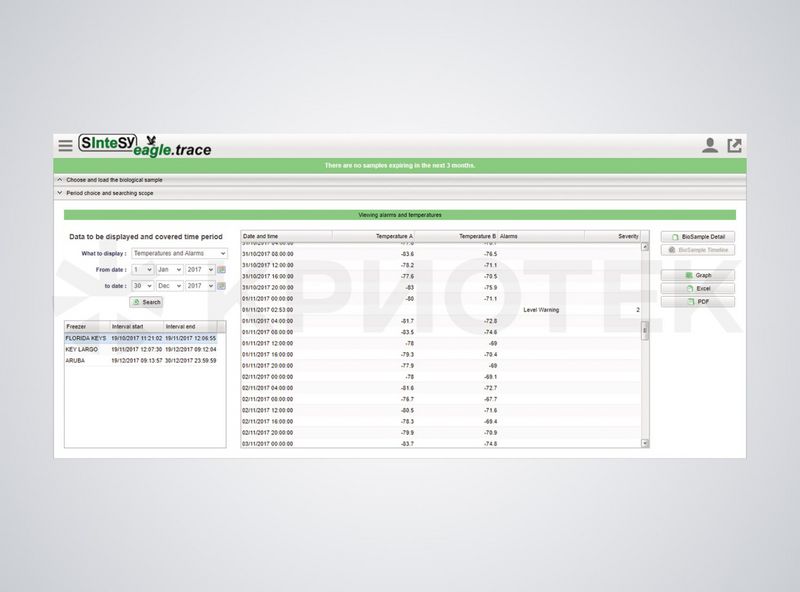The width and height of the screenshot is (800, 592).
Task: Select row 03/11/2017 00:00:00
Action: [441, 443]
